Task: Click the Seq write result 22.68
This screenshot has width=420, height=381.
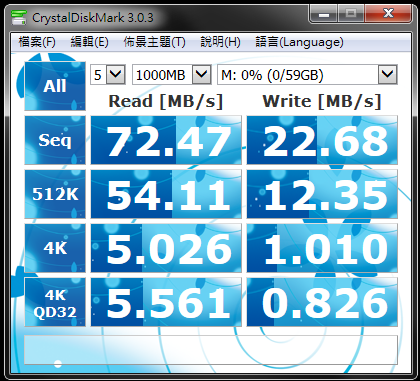Action: (322, 140)
